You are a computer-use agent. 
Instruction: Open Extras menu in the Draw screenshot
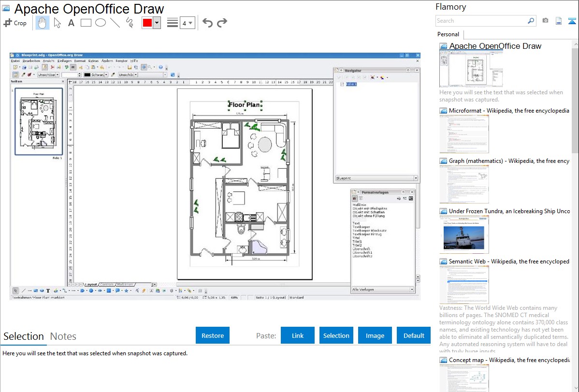93,61
